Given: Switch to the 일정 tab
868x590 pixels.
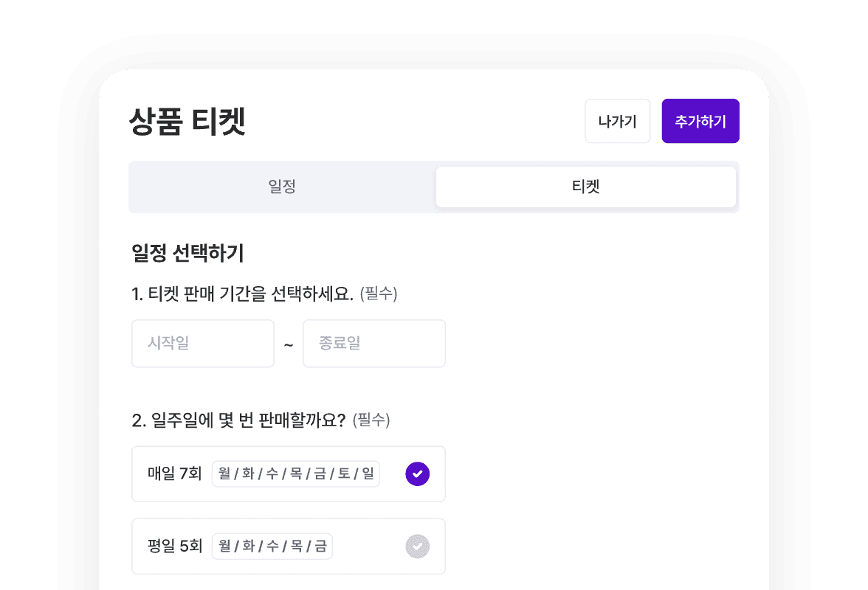Looking at the screenshot, I should click(x=282, y=187).
